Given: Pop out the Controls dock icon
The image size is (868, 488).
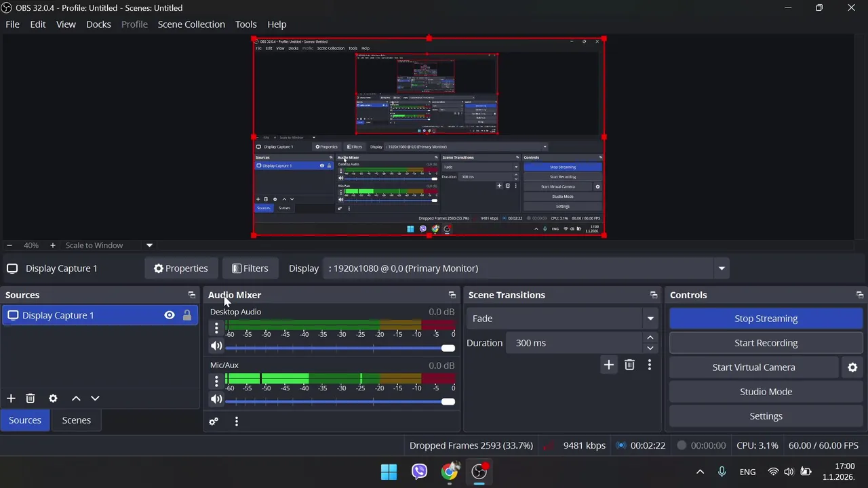Looking at the screenshot, I should pyautogui.click(x=860, y=295).
